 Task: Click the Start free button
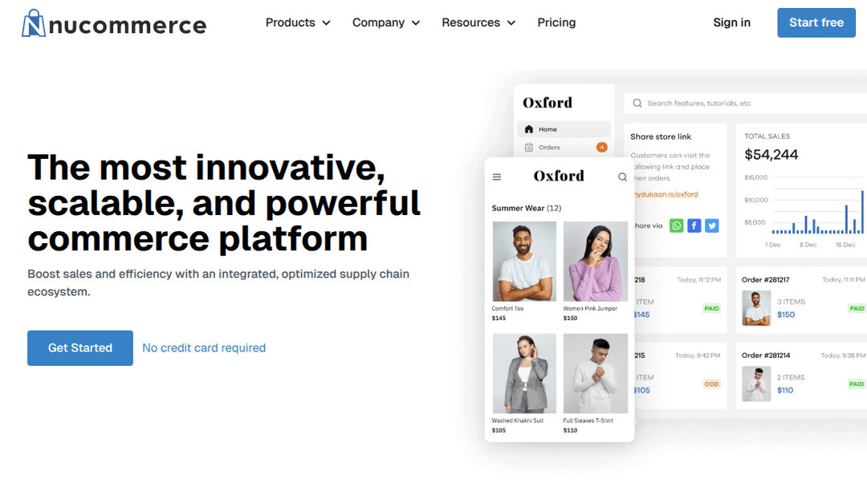pyautogui.click(x=816, y=22)
